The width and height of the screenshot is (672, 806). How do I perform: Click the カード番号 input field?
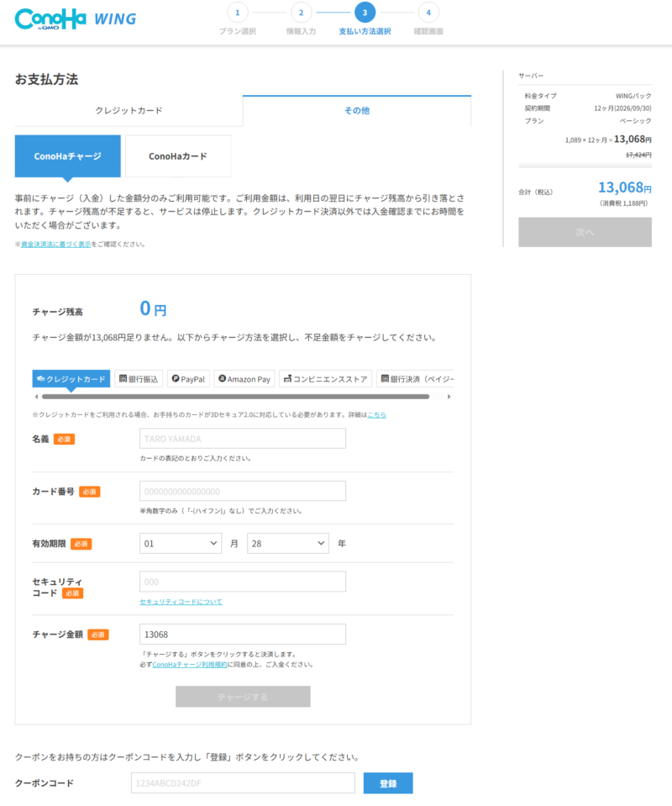(x=243, y=491)
